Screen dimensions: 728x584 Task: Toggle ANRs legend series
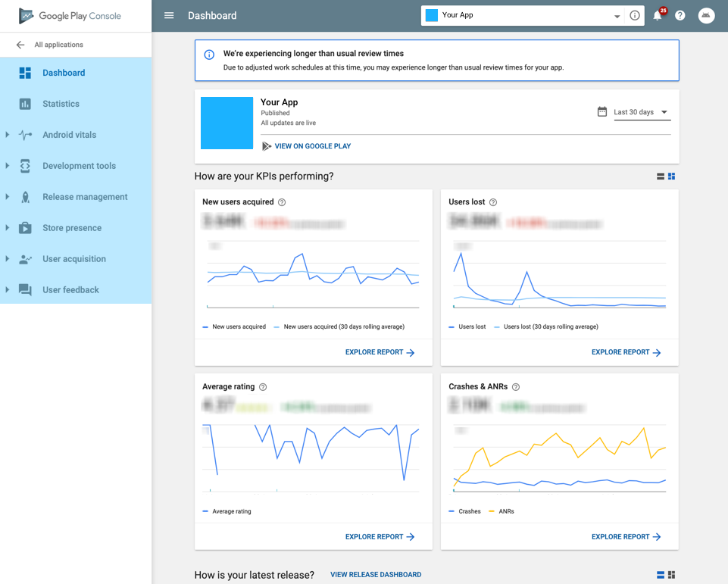[x=501, y=511]
